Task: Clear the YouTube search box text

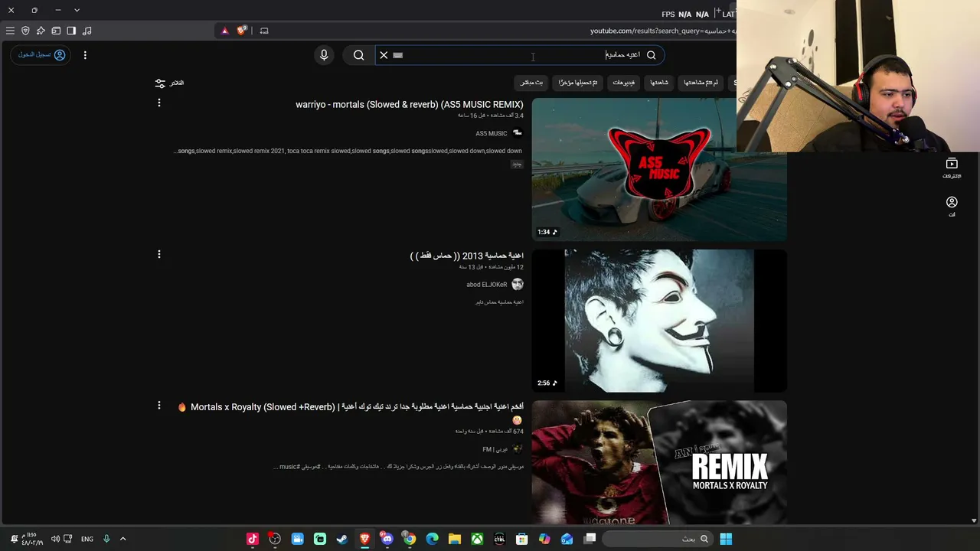Action: (384, 55)
